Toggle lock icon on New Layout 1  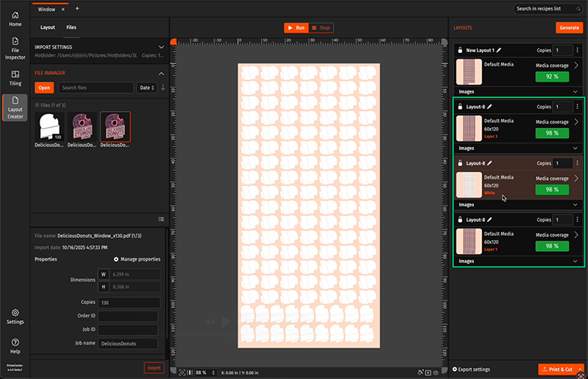click(x=459, y=50)
